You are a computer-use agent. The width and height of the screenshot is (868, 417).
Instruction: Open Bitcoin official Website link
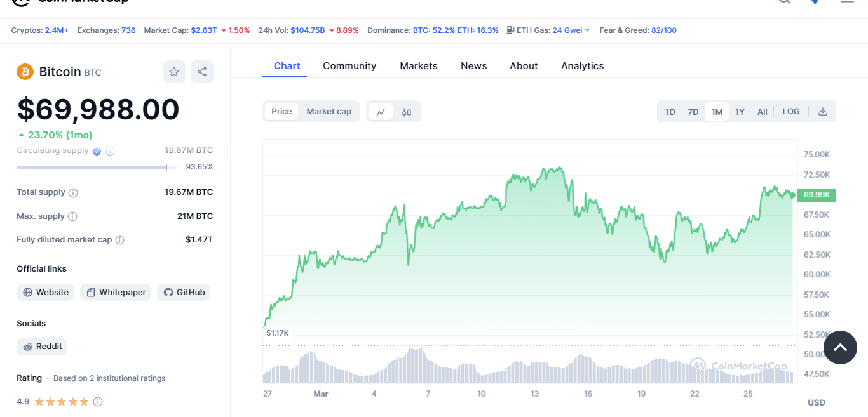point(46,293)
